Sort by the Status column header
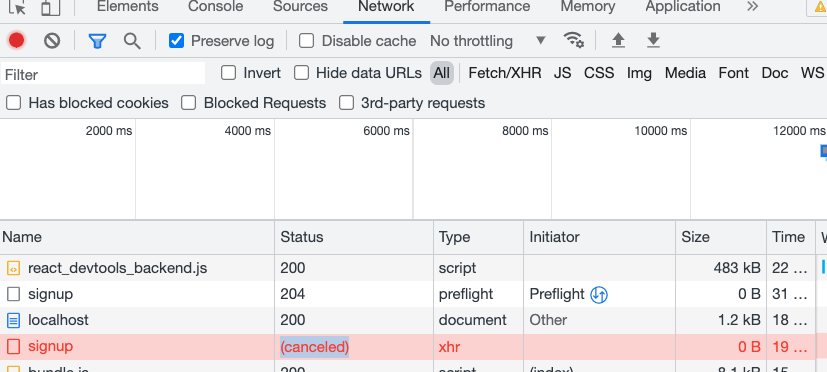Screen dimensions: 827x372 tap(354, 237)
